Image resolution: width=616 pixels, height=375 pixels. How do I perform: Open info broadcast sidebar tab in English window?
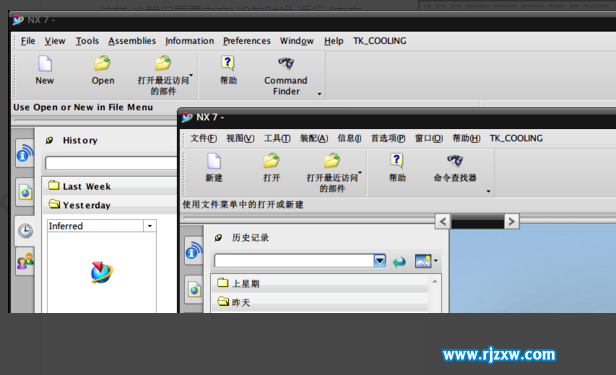point(25,153)
